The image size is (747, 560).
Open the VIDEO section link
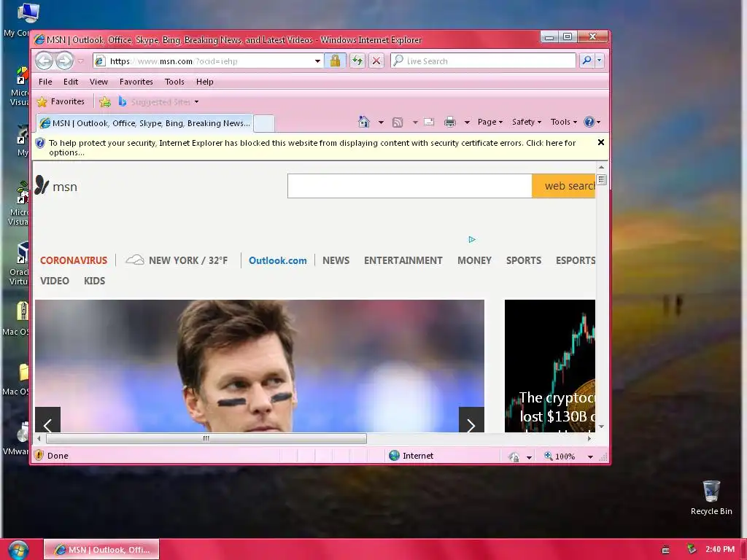[x=54, y=281]
